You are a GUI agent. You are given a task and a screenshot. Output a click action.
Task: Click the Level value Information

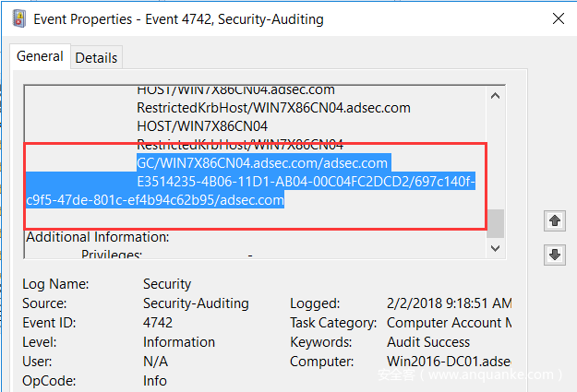pos(180,342)
